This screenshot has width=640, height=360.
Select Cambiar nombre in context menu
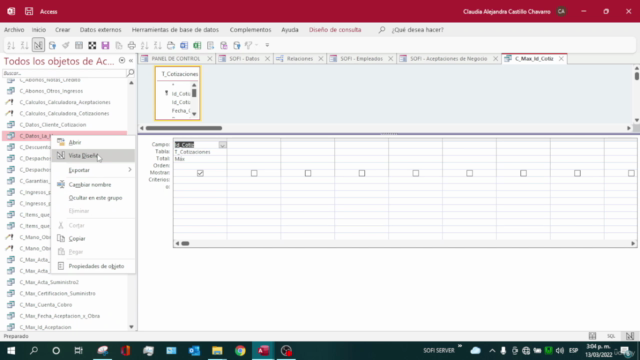[93, 184]
